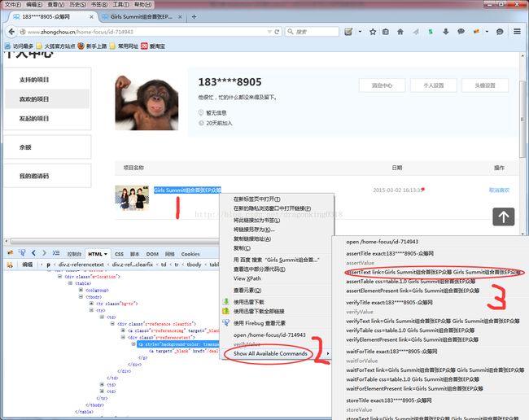Viewport: 529px width, 420px height.
Task: Close the 183****8905-众筹网 tab
Action: tap(91, 16)
